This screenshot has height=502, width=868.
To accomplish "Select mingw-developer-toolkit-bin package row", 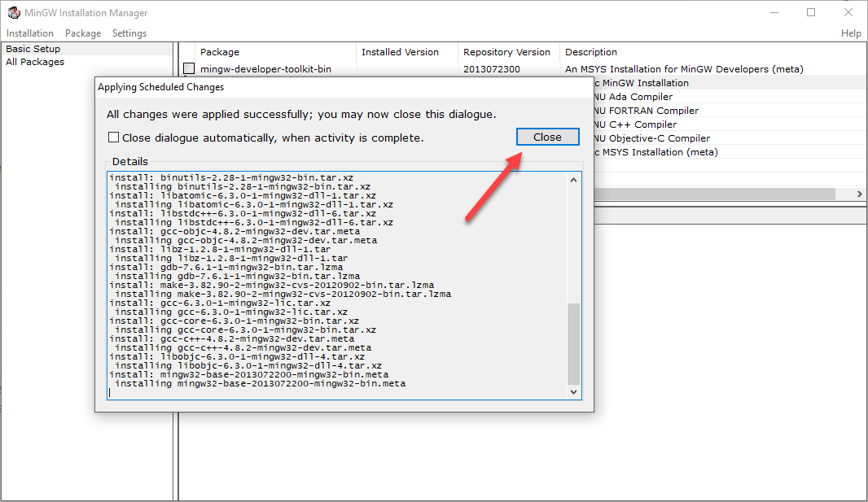I will 523,69.
